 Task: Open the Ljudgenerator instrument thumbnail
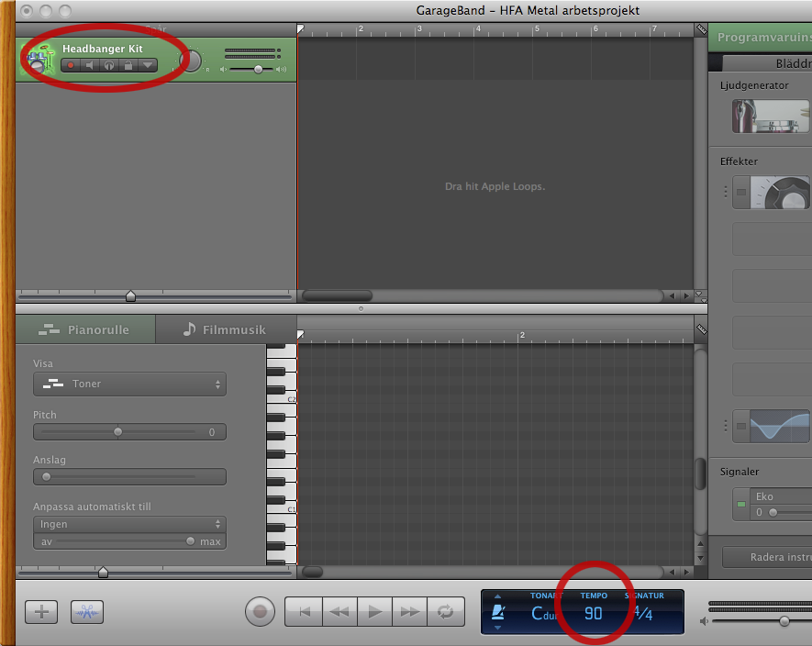(x=771, y=116)
